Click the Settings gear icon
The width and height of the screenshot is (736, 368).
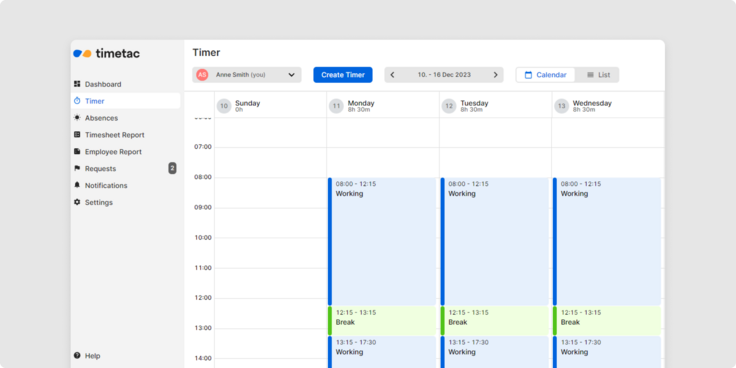click(77, 202)
